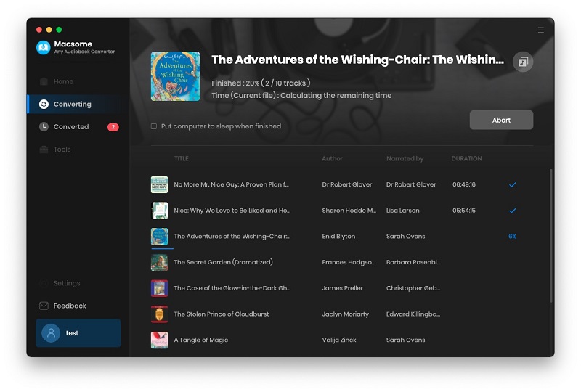
Task: Click the Converted badge showing 2
Action: coord(113,127)
